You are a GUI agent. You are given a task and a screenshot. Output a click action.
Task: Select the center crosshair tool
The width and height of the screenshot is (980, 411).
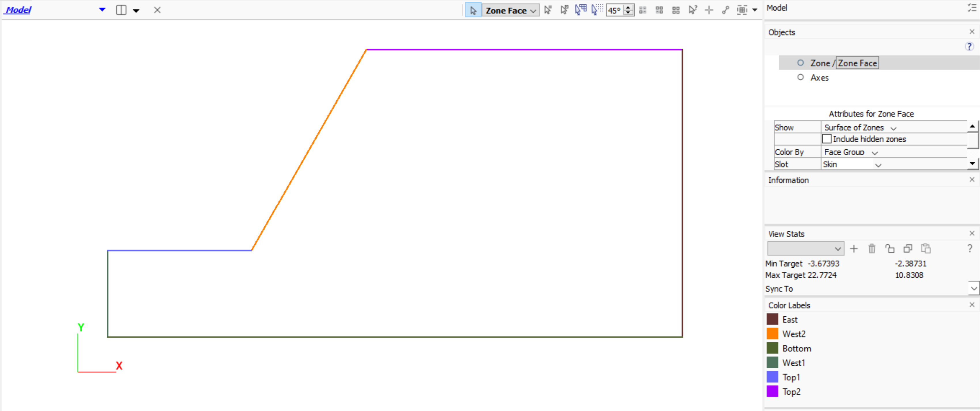(708, 10)
